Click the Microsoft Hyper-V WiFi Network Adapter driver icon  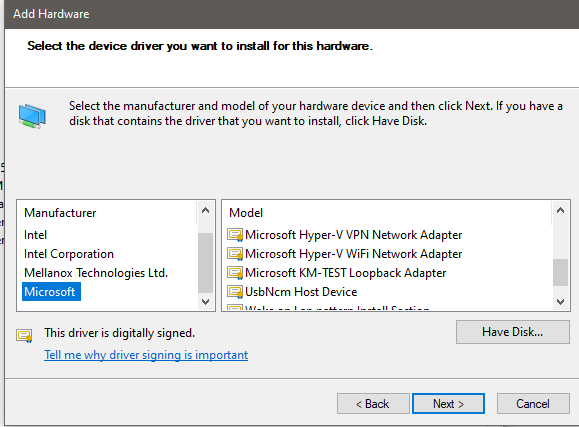click(x=235, y=254)
